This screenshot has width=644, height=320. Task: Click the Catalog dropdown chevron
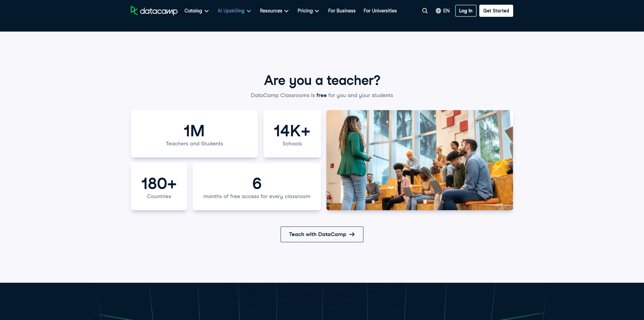[x=206, y=11]
